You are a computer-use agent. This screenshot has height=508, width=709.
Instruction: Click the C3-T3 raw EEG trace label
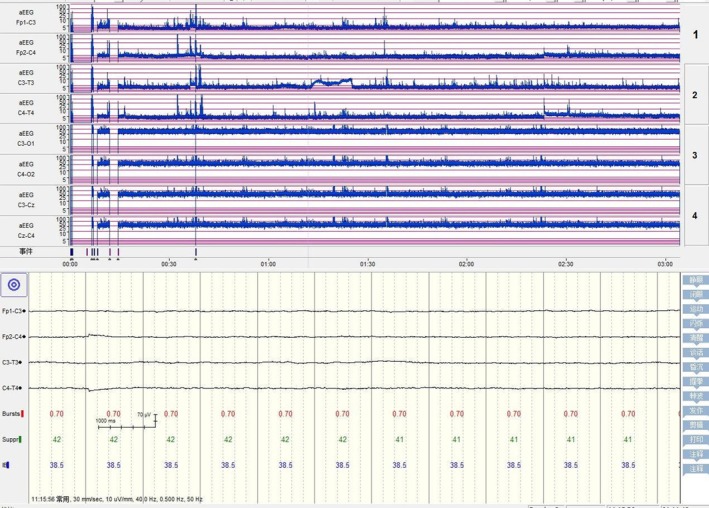[13, 363]
